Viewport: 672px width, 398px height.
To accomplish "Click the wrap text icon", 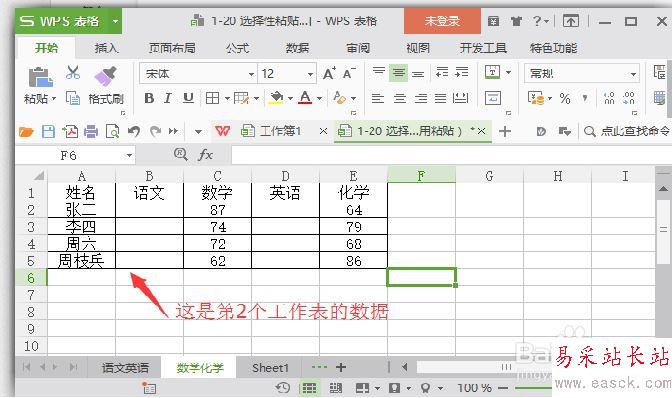I will pyautogui.click(x=493, y=98).
